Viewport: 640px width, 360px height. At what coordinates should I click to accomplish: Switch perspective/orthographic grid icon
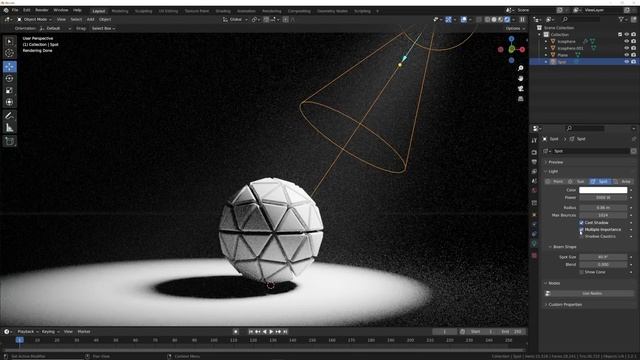coord(520,99)
